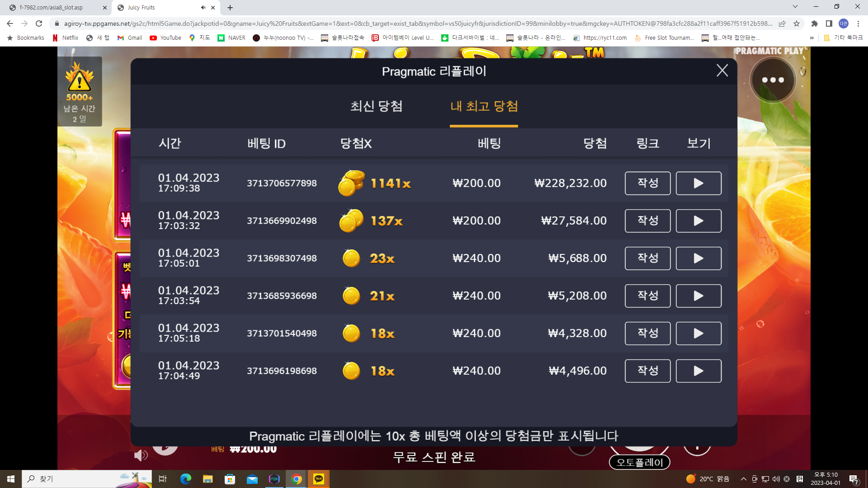Image resolution: width=868 pixels, height=488 pixels.
Task: Bookmark this page with the star
Action: pos(797,23)
